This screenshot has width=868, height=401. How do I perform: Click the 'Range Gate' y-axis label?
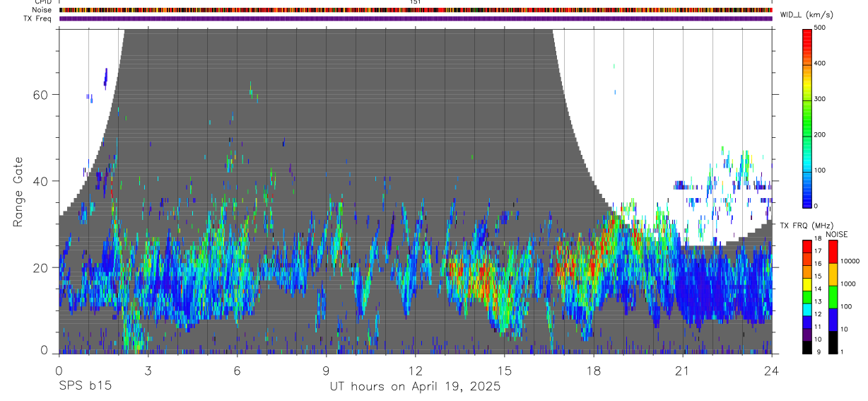[19, 191]
